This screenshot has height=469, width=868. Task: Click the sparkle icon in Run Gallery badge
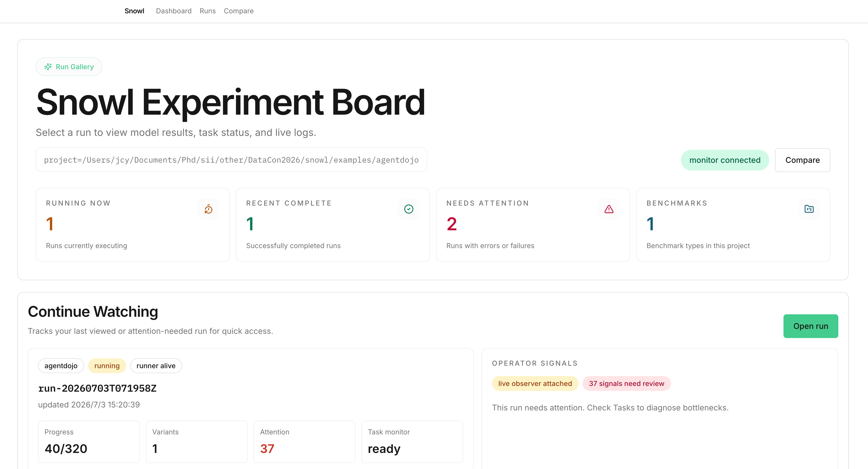[48, 67]
